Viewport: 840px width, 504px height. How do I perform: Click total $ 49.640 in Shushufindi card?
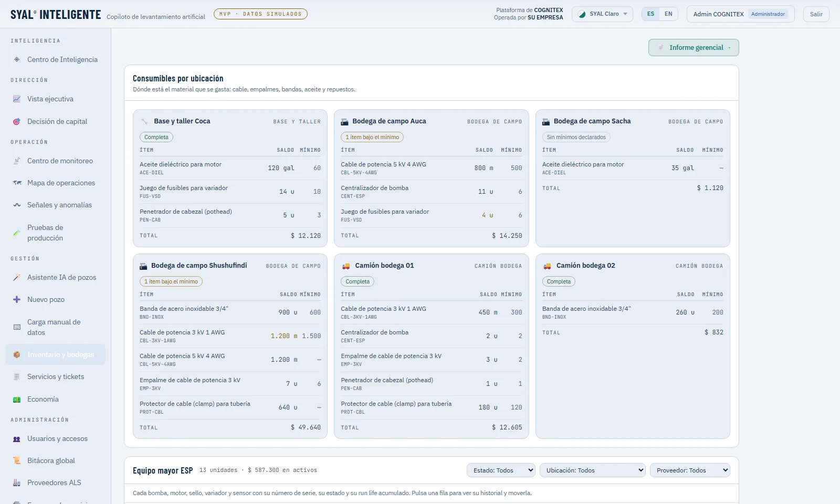pyautogui.click(x=306, y=427)
